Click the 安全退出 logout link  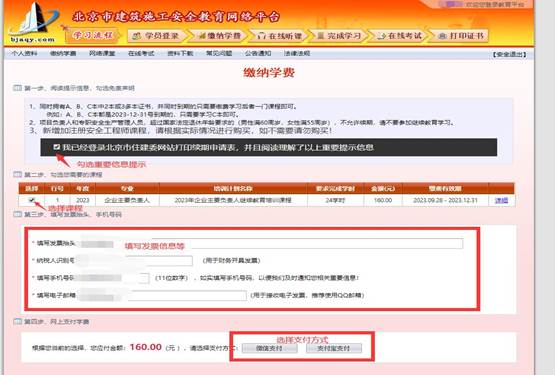coord(509,54)
